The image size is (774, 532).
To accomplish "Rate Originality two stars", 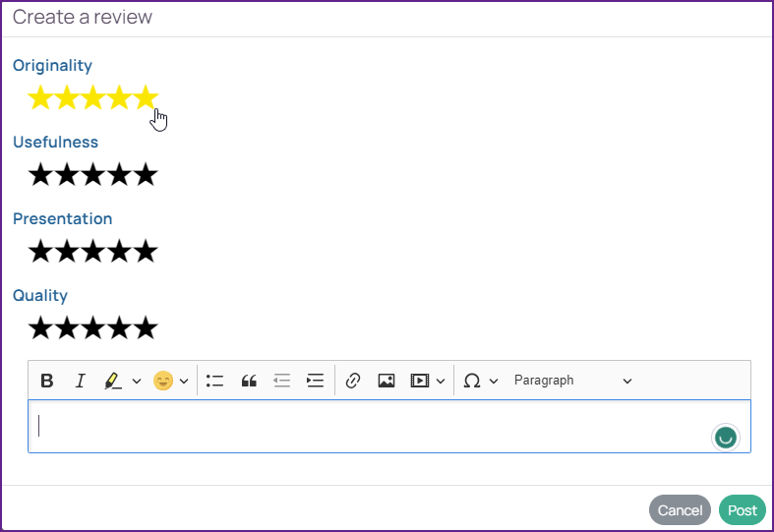I will coord(67,97).
